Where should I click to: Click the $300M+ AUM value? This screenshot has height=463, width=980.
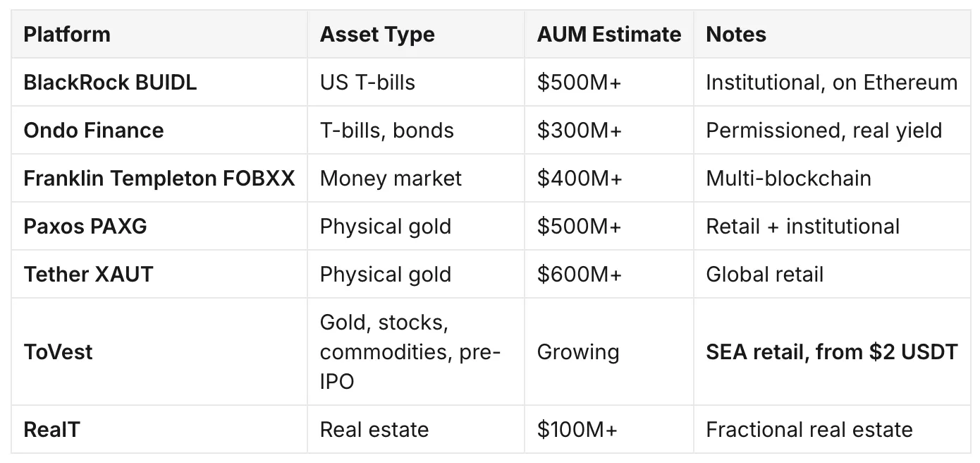coord(580,130)
